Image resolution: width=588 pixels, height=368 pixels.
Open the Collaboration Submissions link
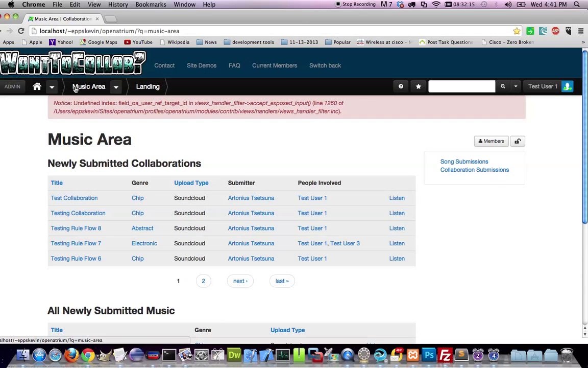click(474, 170)
